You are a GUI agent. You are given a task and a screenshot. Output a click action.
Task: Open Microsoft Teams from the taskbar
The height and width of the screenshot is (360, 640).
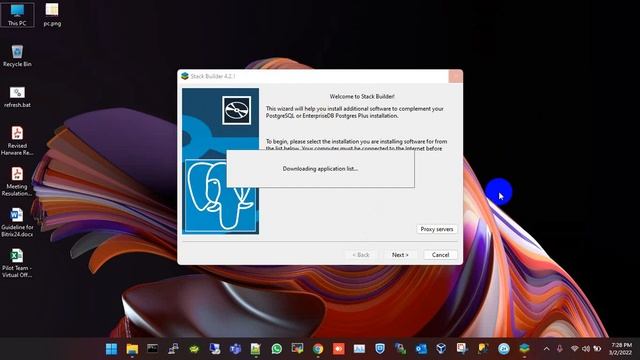[x=236, y=349]
